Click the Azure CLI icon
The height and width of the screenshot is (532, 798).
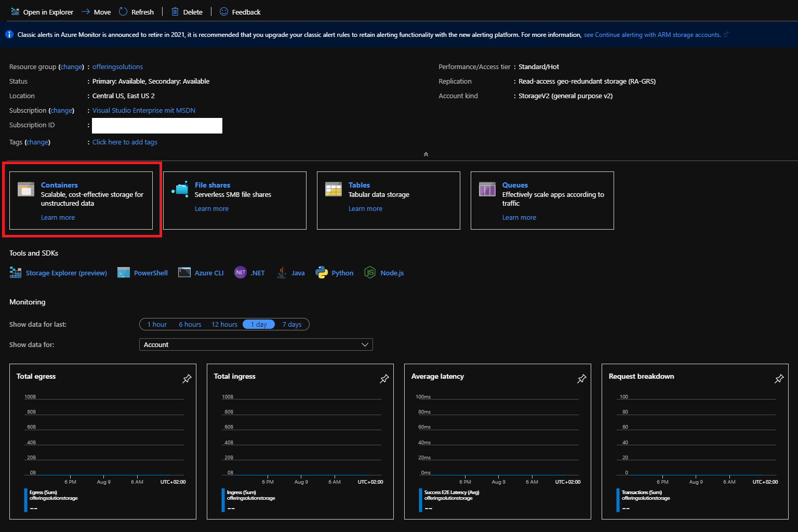point(184,272)
